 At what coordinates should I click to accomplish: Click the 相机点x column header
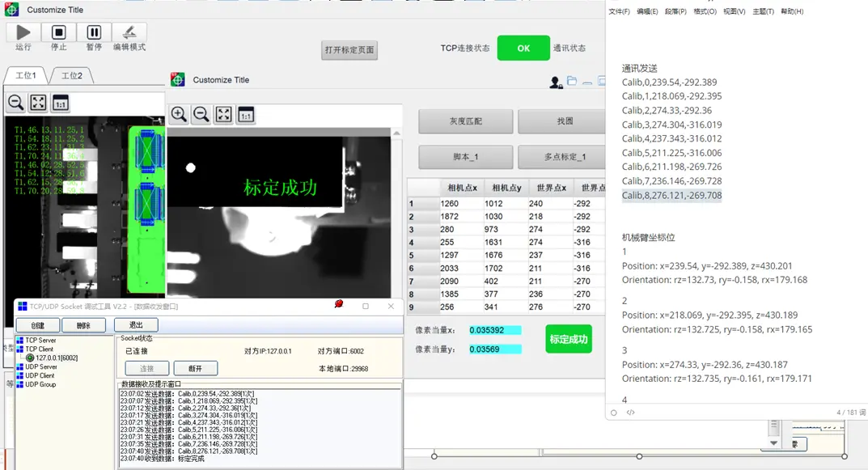click(x=462, y=188)
